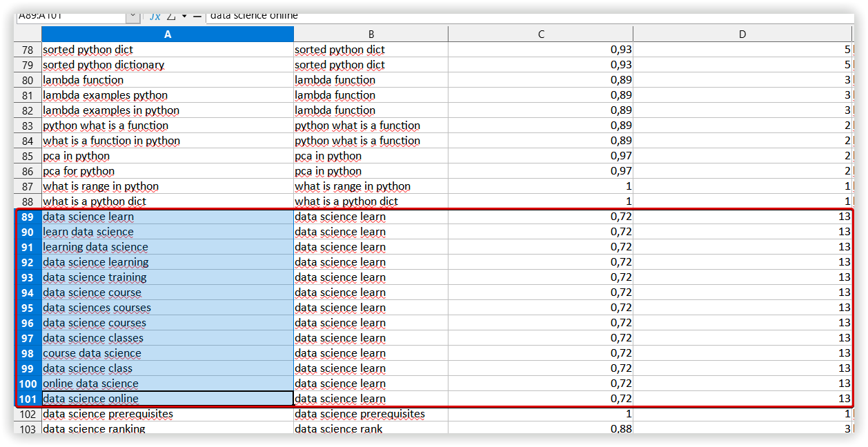Click the Sum (Σ) select function icon
This screenshot has width=868, height=447.
pyautogui.click(x=171, y=16)
